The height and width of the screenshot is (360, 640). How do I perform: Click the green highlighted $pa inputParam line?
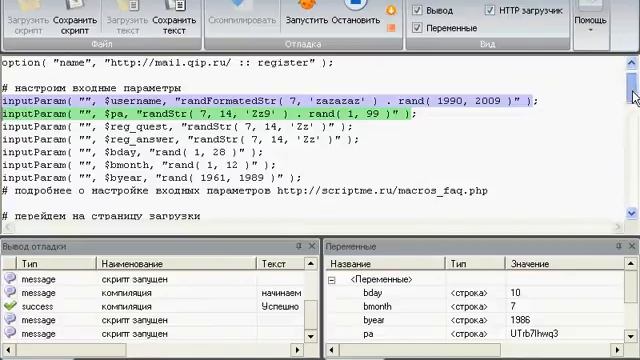pyautogui.click(x=209, y=114)
